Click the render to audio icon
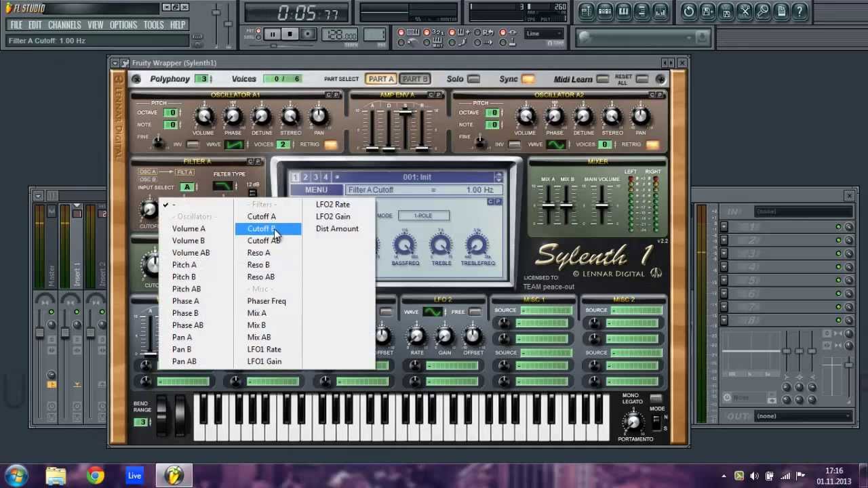The image size is (868, 488). [x=726, y=11]
